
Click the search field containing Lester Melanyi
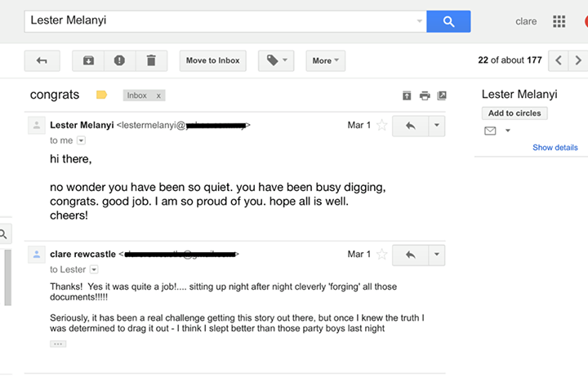click(x=220, y=21)
